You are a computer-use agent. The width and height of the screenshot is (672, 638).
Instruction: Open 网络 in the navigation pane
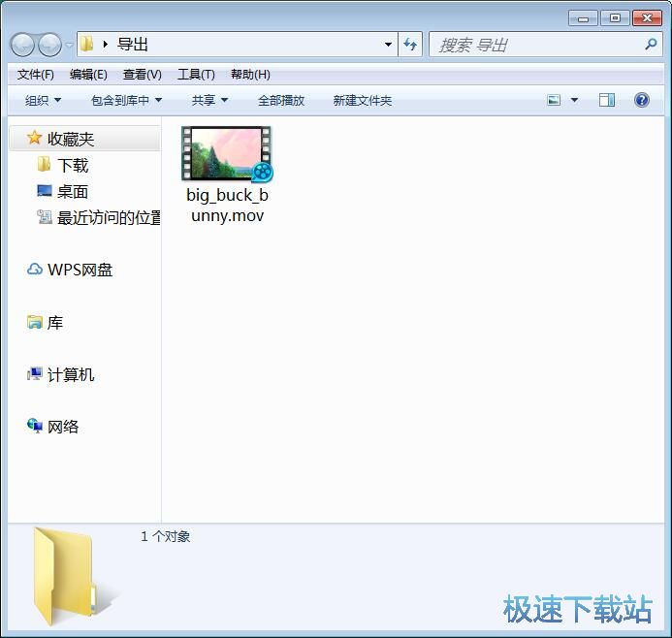pyautogui.click(x=63, y=427)
